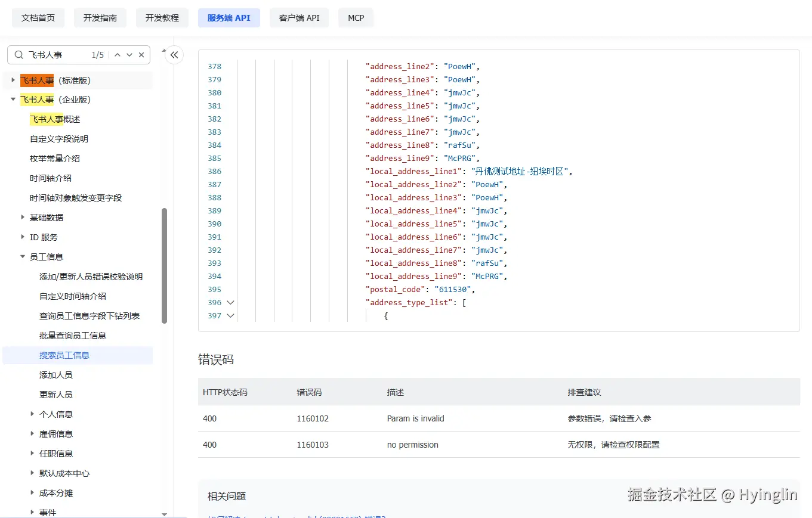
Task: Expand the ID 服务 node arrow
Action: (x=23, y=237)
